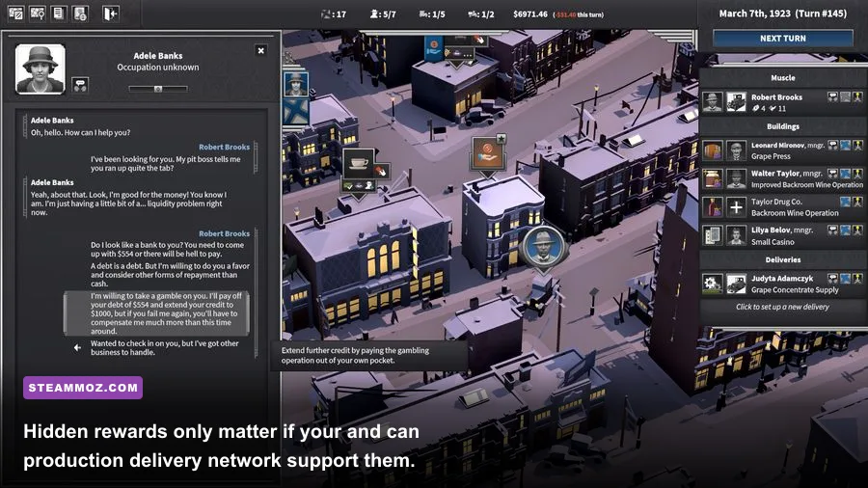Viewport: 868px width, 488px height.
Task: Click the date March 7th, 1923 turn label
Action: [x=783, y=14]
